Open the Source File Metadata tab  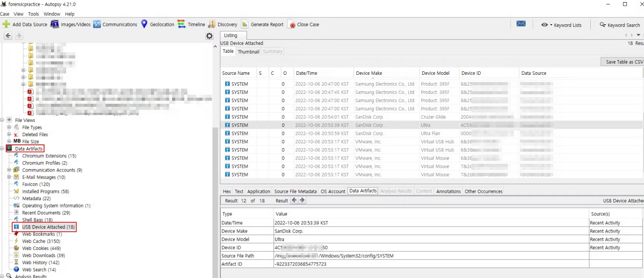(295, 191)
